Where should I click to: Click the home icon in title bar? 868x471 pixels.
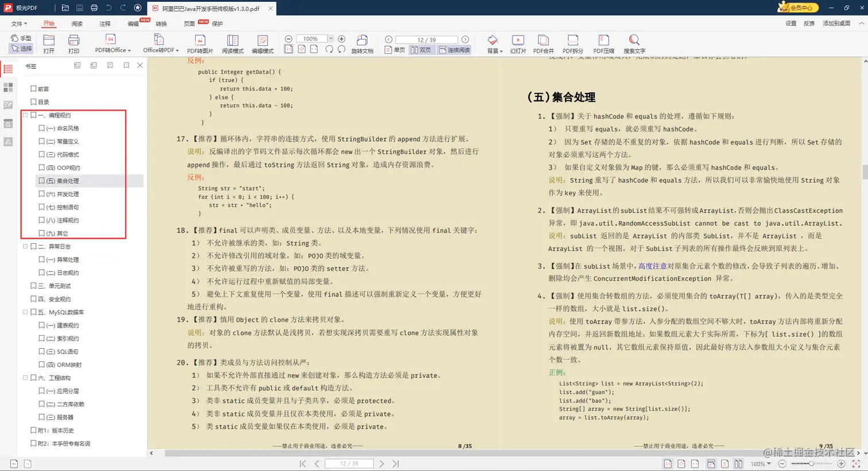point(138,8)
